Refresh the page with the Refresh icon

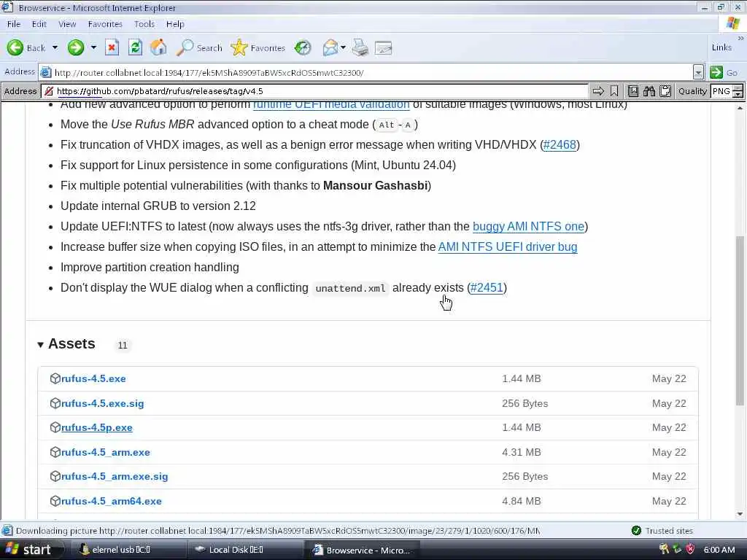[135, 47]
